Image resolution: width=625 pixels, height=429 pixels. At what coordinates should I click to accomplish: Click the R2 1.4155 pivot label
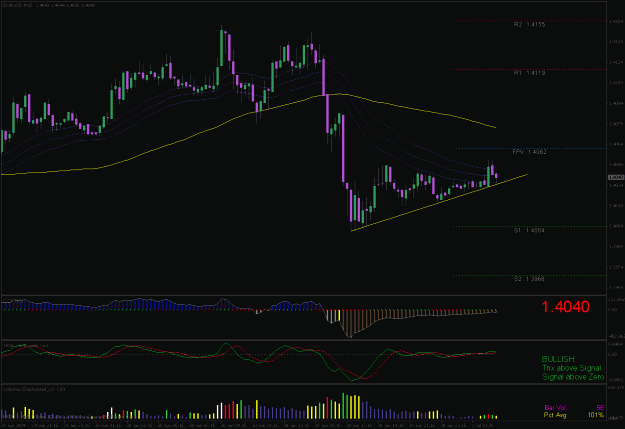529,25
